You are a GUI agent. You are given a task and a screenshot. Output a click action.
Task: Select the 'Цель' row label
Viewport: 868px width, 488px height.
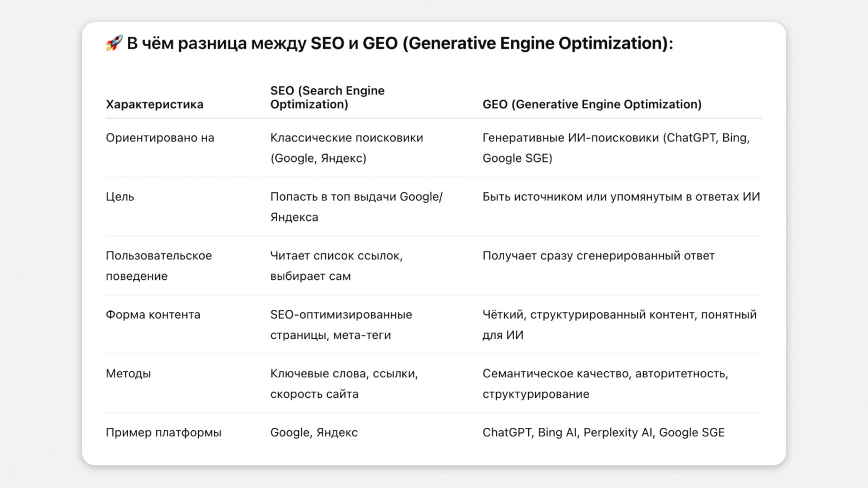point(120,196)
